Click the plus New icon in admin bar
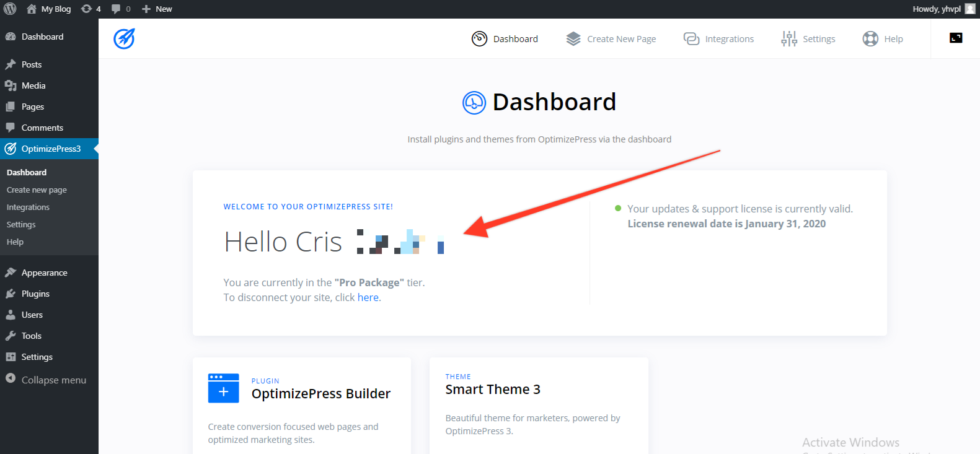The height and width of the screenshot is (454, 980). (146, 9)
